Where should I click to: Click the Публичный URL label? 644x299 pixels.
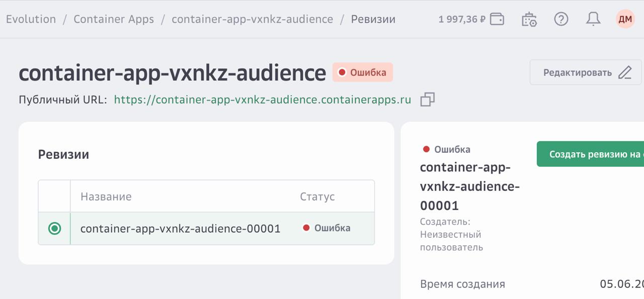coord(63,99)
